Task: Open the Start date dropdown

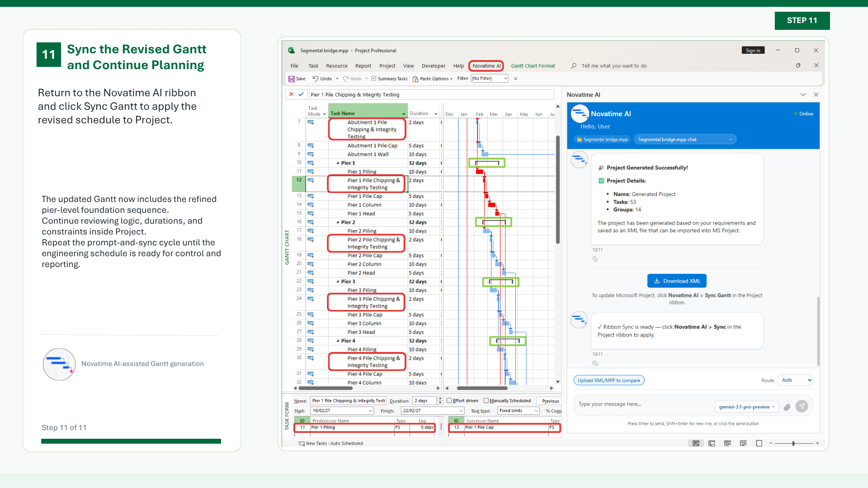Action: (x=370, y=411)
